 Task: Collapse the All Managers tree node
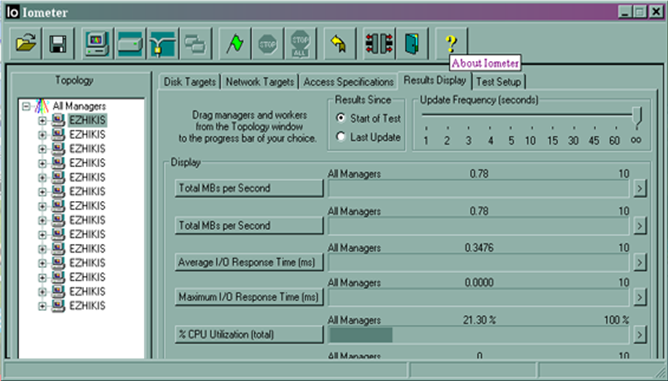(26, 106)
